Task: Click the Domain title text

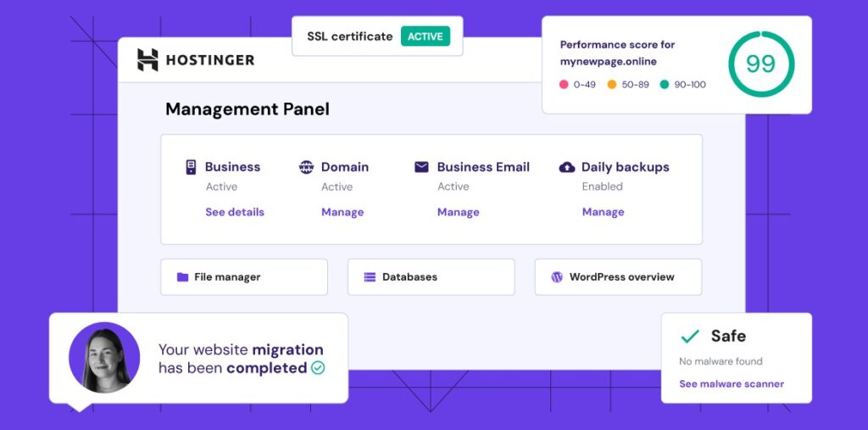Action: click(x=345, y=167)
